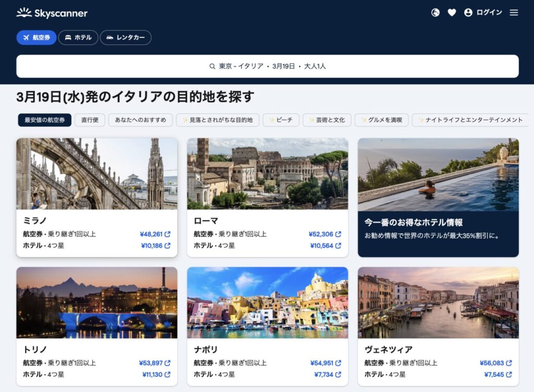Click the Skyscanner logo in the header
The height and width of the screenshot is (392, 534).
(52, 13)
